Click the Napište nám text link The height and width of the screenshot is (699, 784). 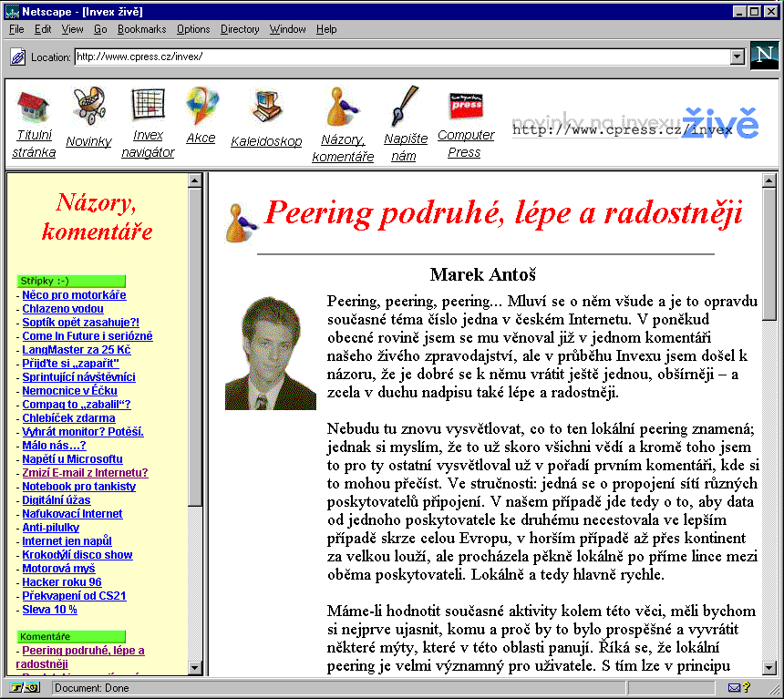coord(406,148)
